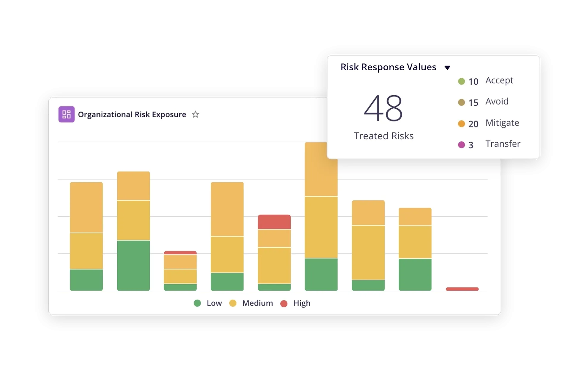
Task: Click the green segment of the second bar
Action: pyautogui.click(x=133, y=265)
